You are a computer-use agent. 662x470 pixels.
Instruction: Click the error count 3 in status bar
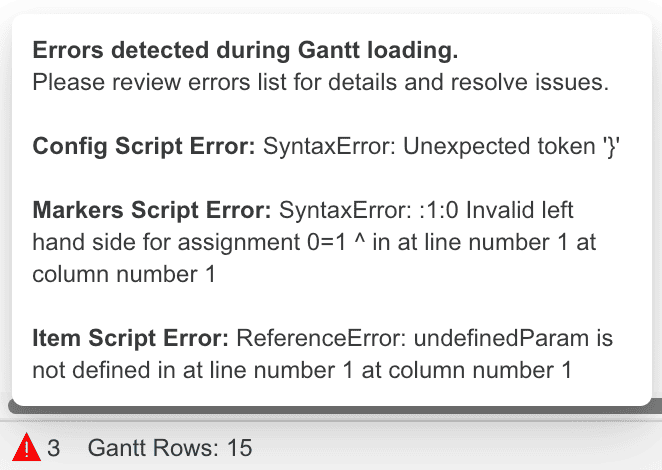pyautogui.click(x=53, y=448)
